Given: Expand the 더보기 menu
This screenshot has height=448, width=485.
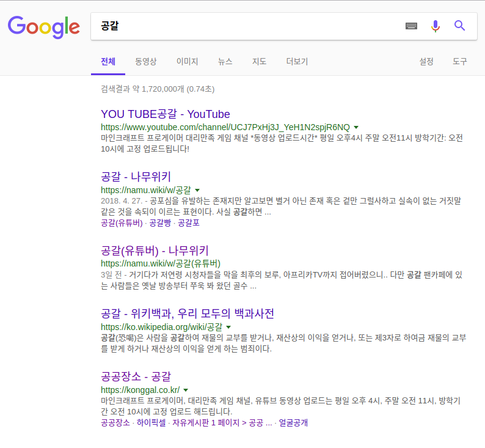Looking at the screenshot, I should click(297, 62).
